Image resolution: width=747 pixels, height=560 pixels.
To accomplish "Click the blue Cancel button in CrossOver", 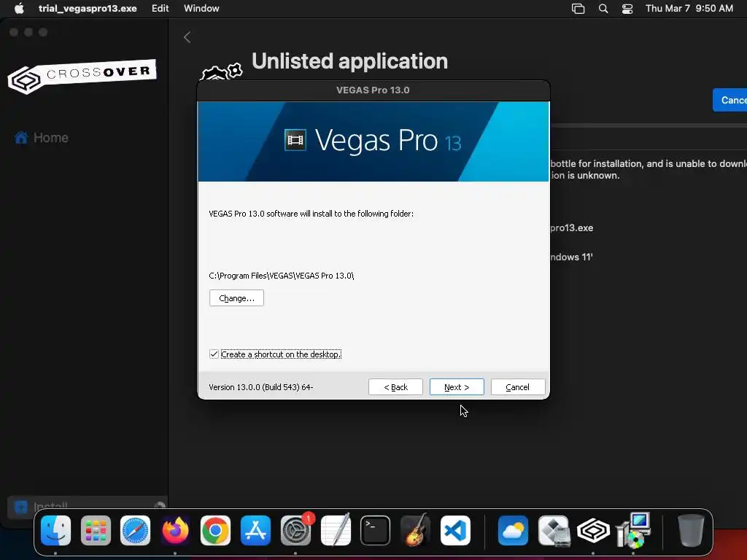I will point(731,100).
